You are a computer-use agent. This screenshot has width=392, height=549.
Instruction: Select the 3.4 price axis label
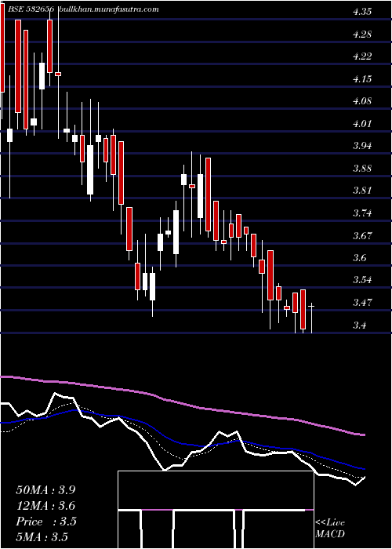359,325
